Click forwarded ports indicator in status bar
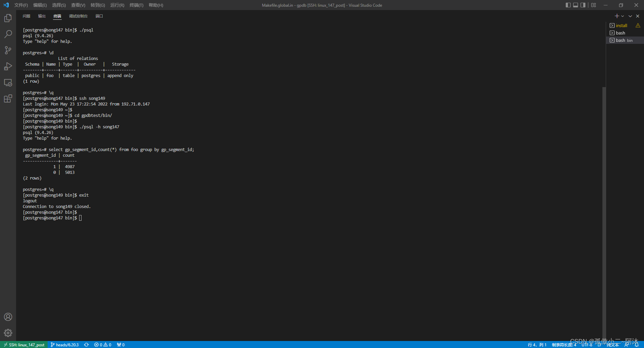The height and width of the screenshot is (348, 644). pos(121,345)
